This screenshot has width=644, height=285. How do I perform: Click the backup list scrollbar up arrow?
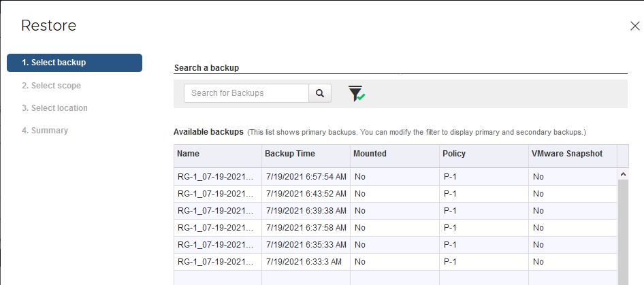(x=623, y=174)
